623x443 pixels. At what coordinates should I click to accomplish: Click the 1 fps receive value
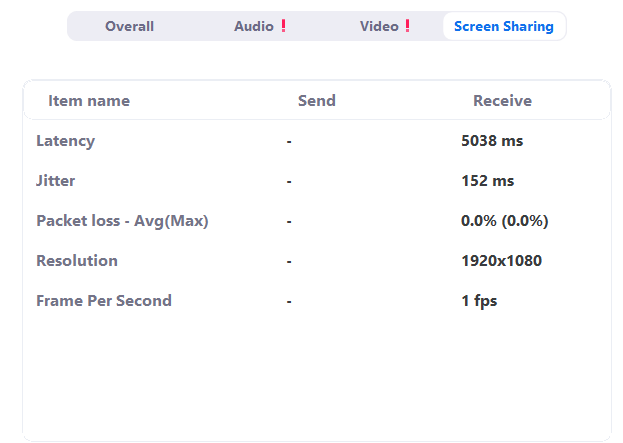[479, 301]
